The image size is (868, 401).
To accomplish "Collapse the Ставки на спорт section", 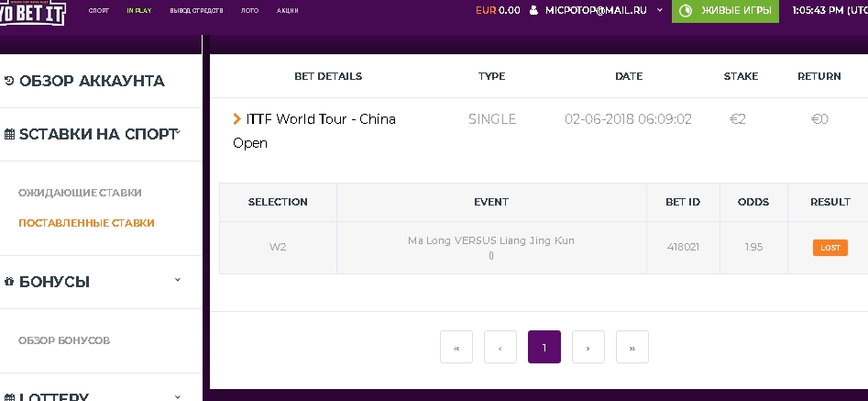I will pos(178,132).
